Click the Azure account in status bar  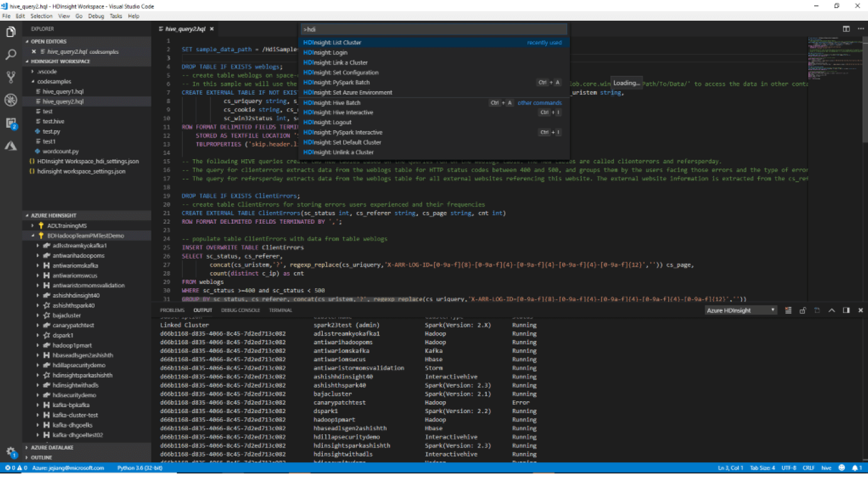(68, 468)
